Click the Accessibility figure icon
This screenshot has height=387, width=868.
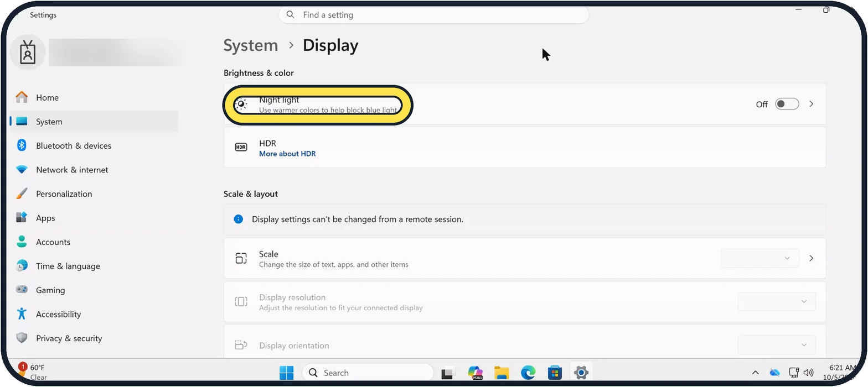[22, 314]
